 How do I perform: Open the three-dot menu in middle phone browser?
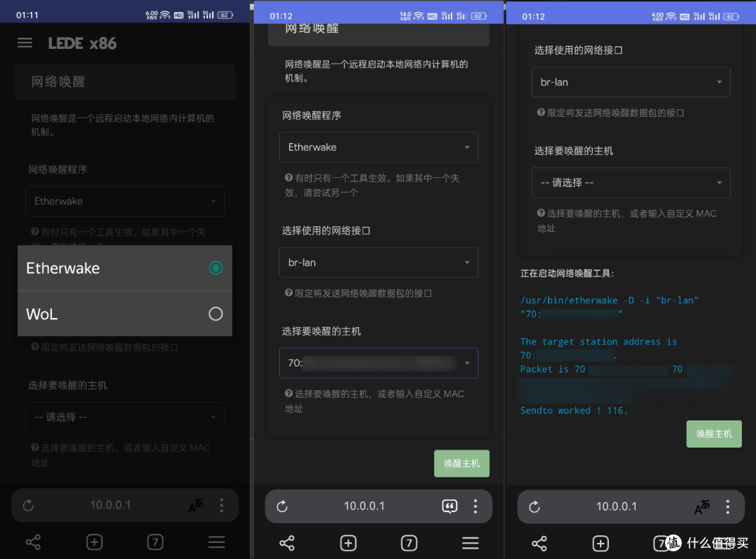point(475,506)
